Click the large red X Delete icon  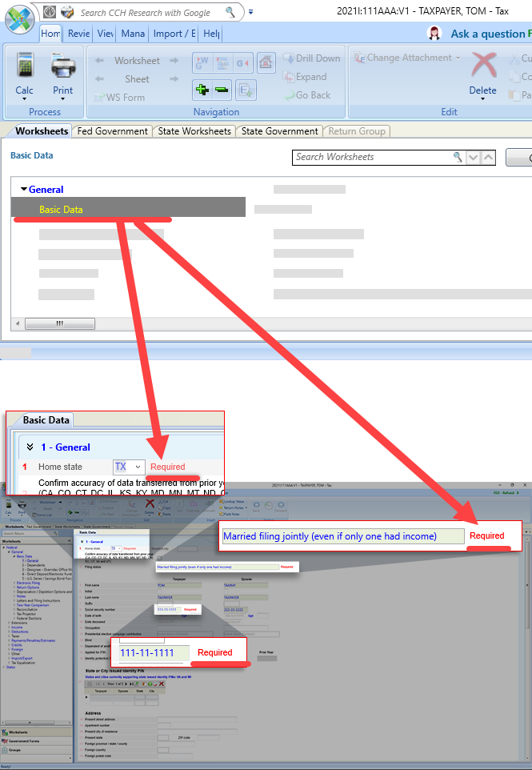point(483,66)
